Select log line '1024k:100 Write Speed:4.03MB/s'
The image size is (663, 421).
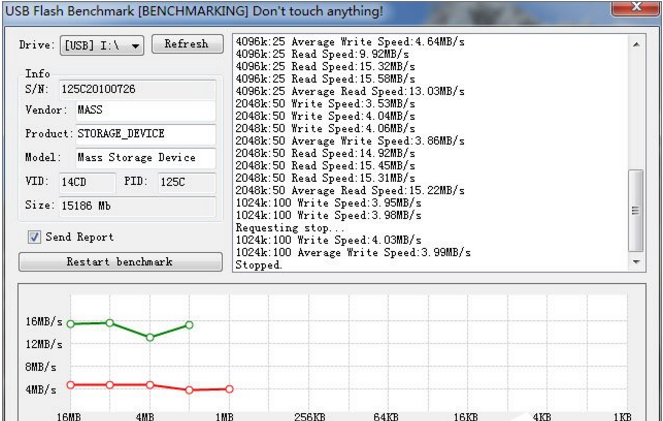(x=329, y=240)
